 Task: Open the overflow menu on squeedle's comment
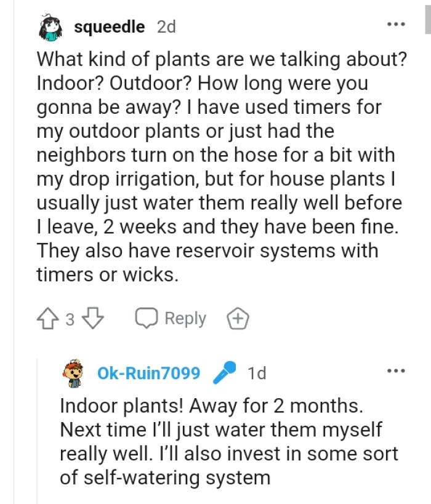point(395,23)
